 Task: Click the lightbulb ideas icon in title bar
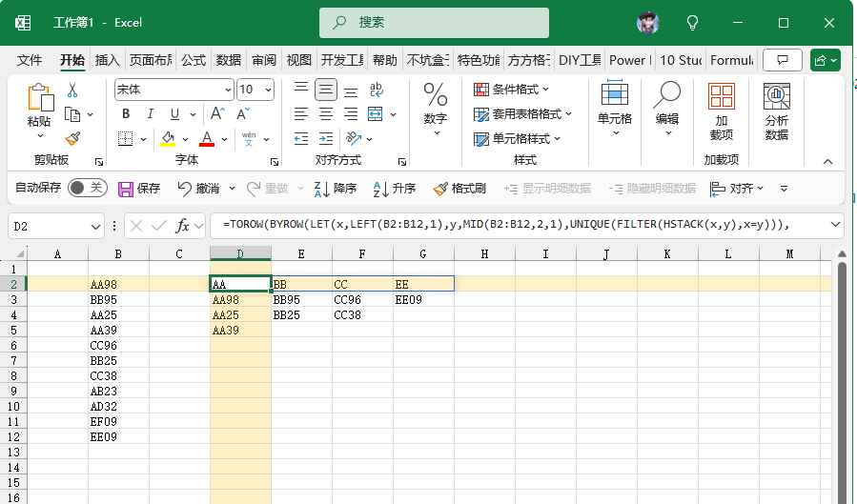click(692, 22)
